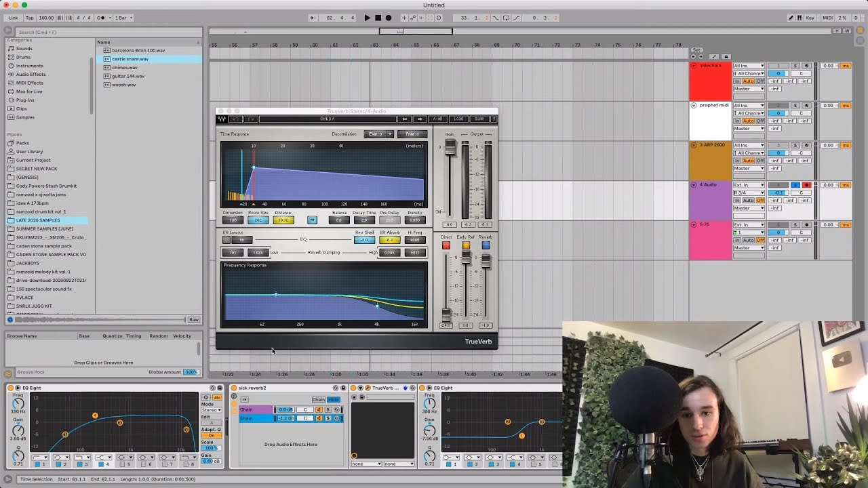Viewport: 868px width, 488px height.
Task: Click the Waves logo in TrueVerb
Action: [x=222, y=119]
